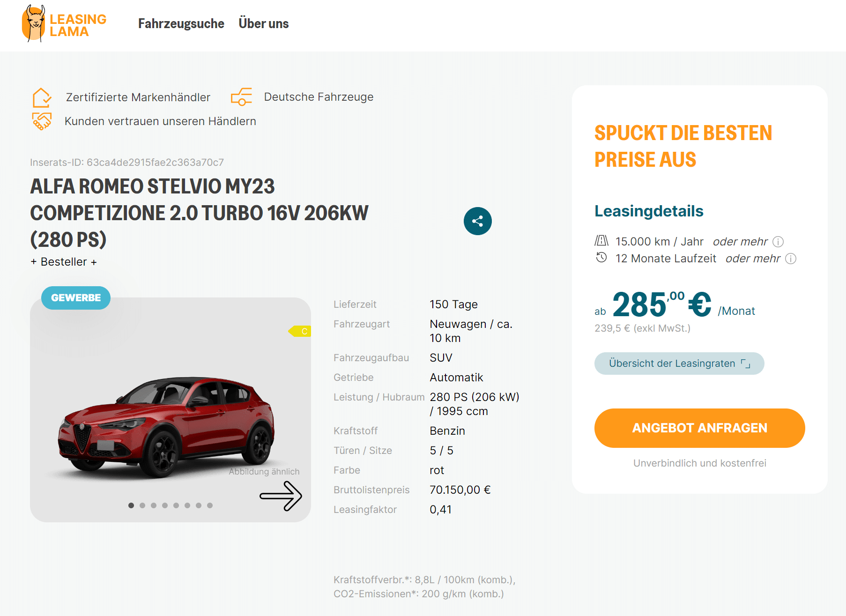Click the Farbe rot value
Screen dimensions: 846x616
(x=437, y=470)
